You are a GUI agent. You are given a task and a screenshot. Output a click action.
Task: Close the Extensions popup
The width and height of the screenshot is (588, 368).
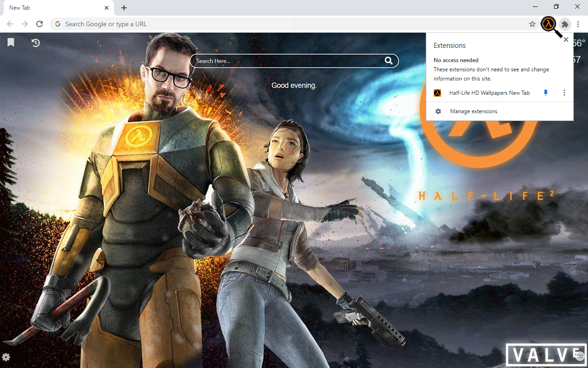point(566,40)
